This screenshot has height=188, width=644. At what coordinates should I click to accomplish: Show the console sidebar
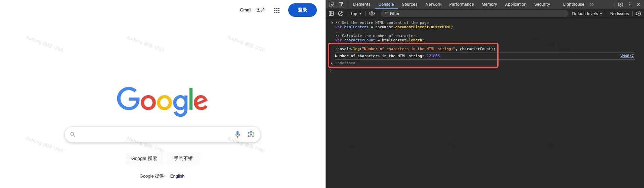point(331,13)
